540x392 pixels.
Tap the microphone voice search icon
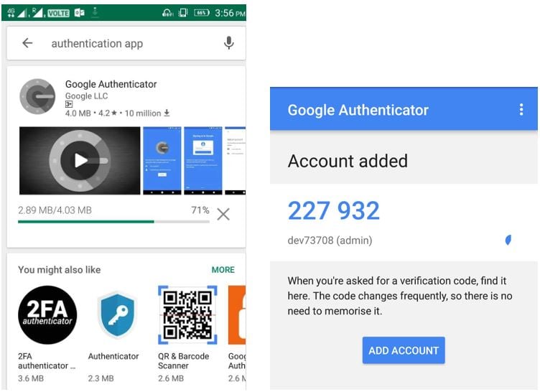coord(229,43)
